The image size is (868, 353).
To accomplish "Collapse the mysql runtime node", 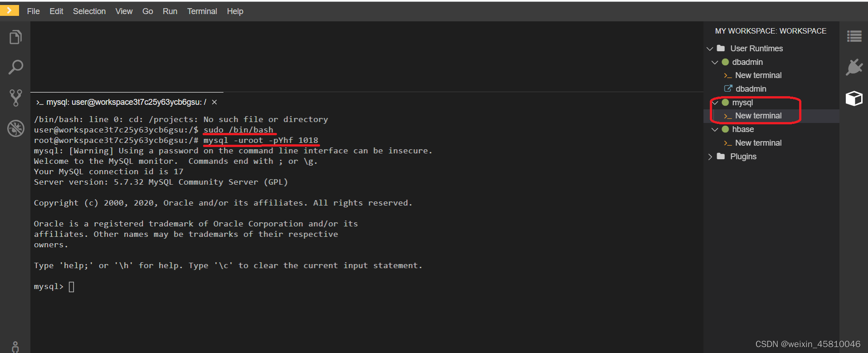I will click(x=715, y=103).
